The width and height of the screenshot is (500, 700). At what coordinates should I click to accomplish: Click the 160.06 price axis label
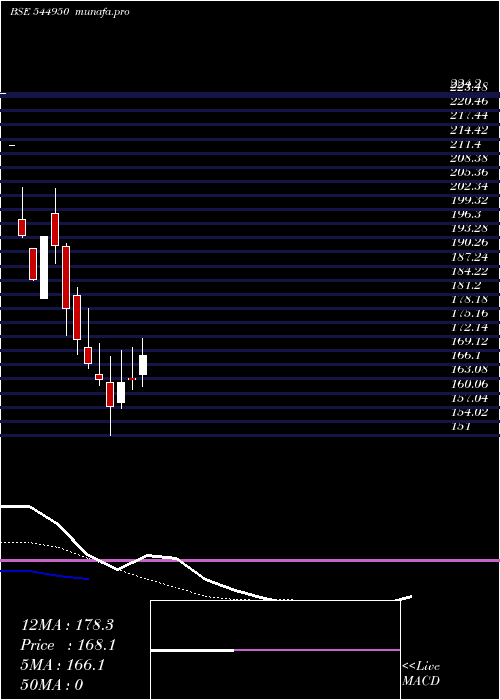click(x=469, y=384)
